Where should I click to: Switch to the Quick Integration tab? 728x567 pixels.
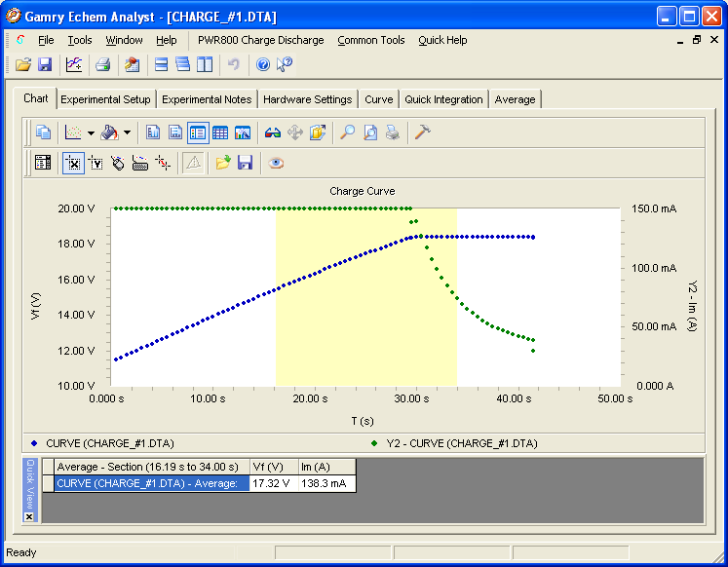coord(443,99)
